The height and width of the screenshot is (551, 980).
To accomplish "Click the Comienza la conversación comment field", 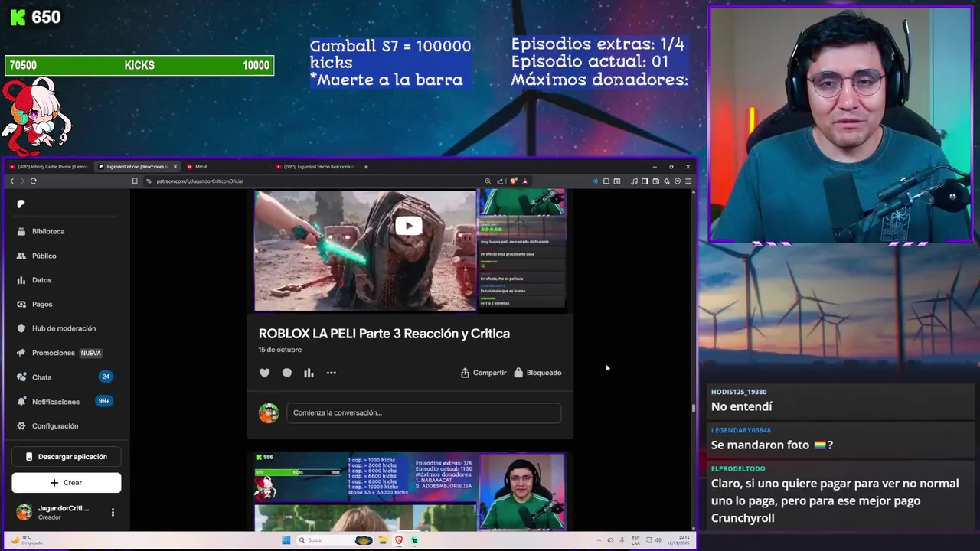I will coord(423,412).
